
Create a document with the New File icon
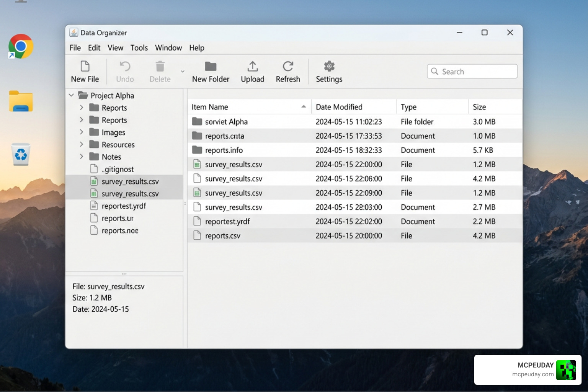(85, 66)
